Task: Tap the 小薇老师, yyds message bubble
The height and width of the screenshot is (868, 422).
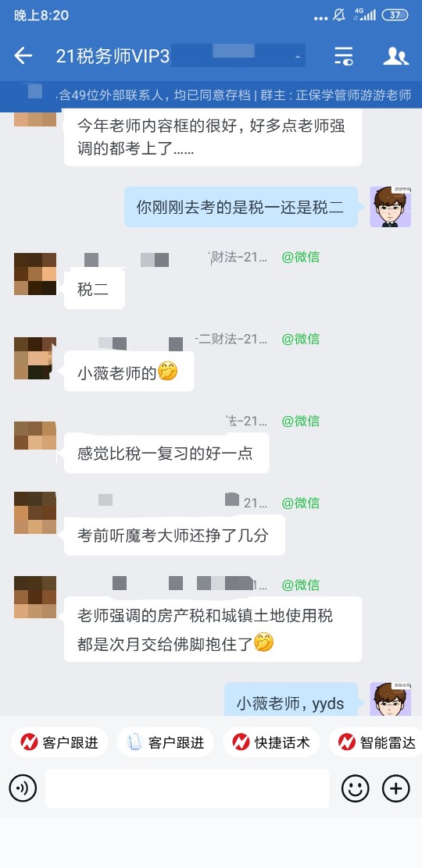Action: point(291,699)
